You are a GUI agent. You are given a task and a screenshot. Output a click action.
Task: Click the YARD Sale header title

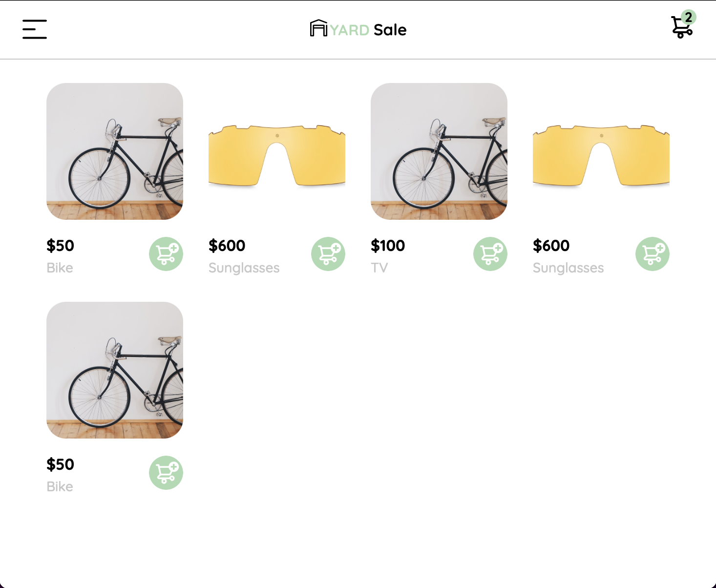click(368, 30)
